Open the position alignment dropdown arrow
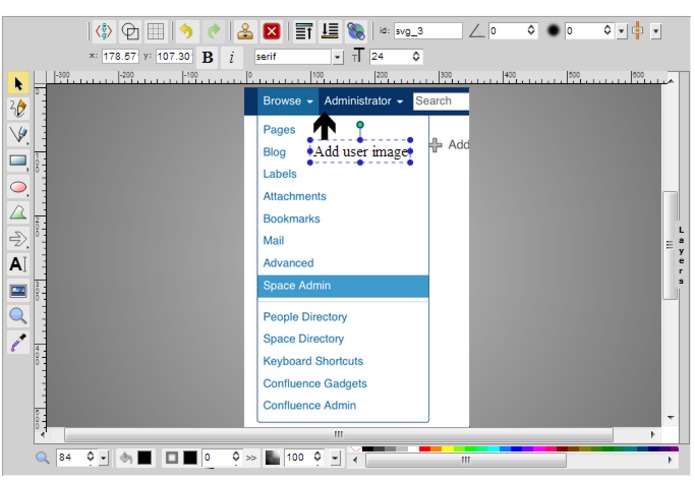The width and height of the screenshot is (695, 494). tap(656, 31)
